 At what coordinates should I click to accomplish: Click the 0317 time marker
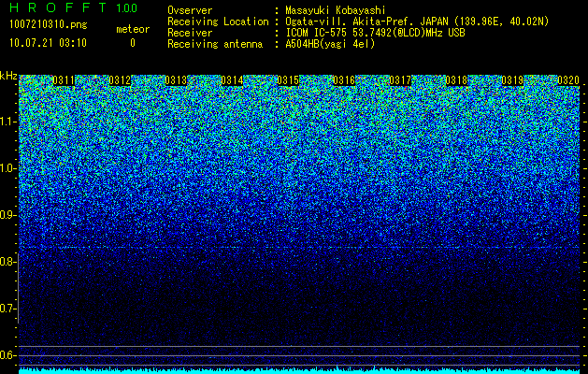coord(400,80)
